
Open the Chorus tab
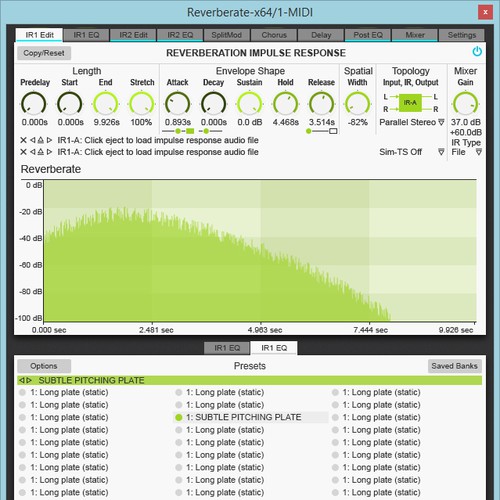(274, 35)
